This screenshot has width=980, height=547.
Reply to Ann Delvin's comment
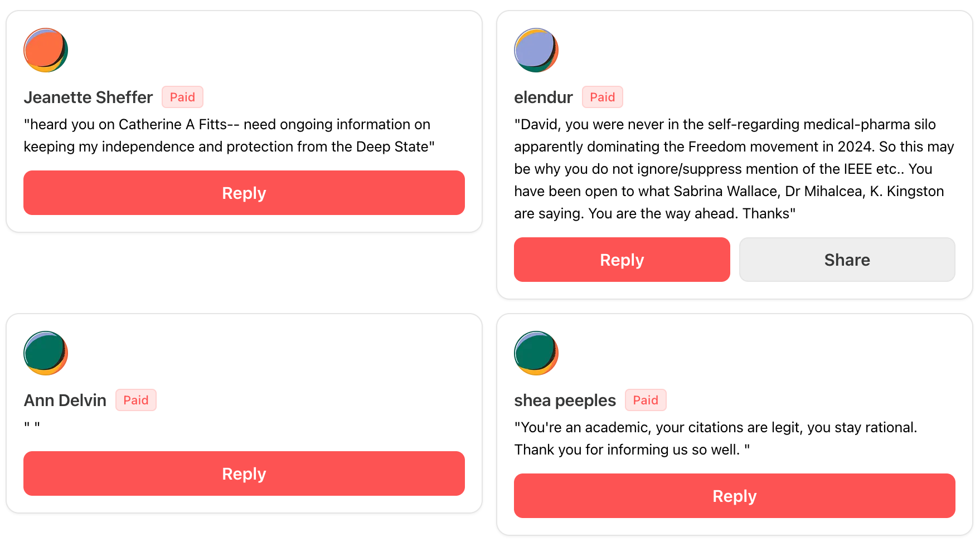coord(244,473)
